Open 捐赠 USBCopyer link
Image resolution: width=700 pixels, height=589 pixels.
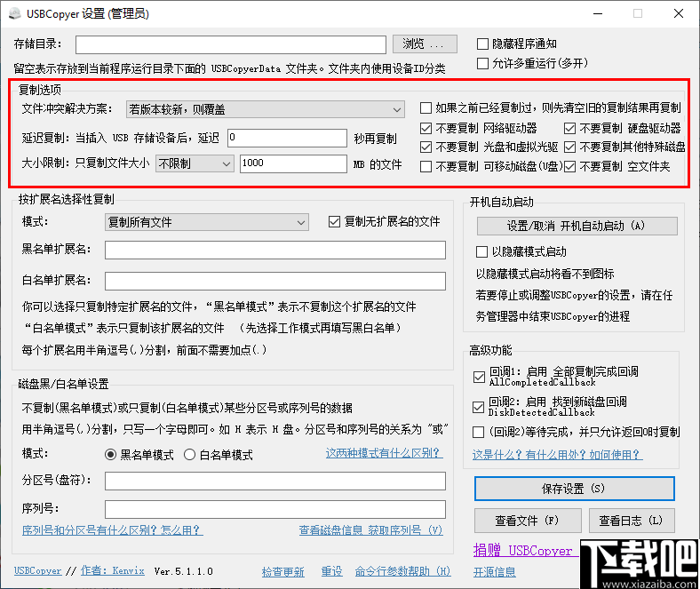pos(525,551)
